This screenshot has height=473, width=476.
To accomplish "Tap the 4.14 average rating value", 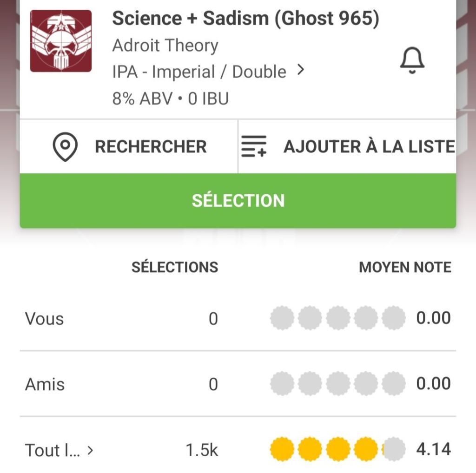I will click(x=433, y=449).
